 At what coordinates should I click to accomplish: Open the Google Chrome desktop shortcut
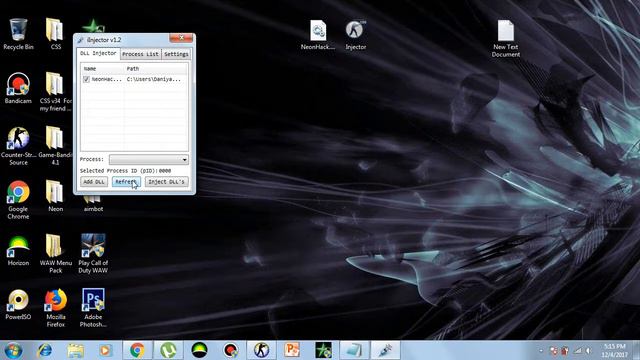coord(18,200)
